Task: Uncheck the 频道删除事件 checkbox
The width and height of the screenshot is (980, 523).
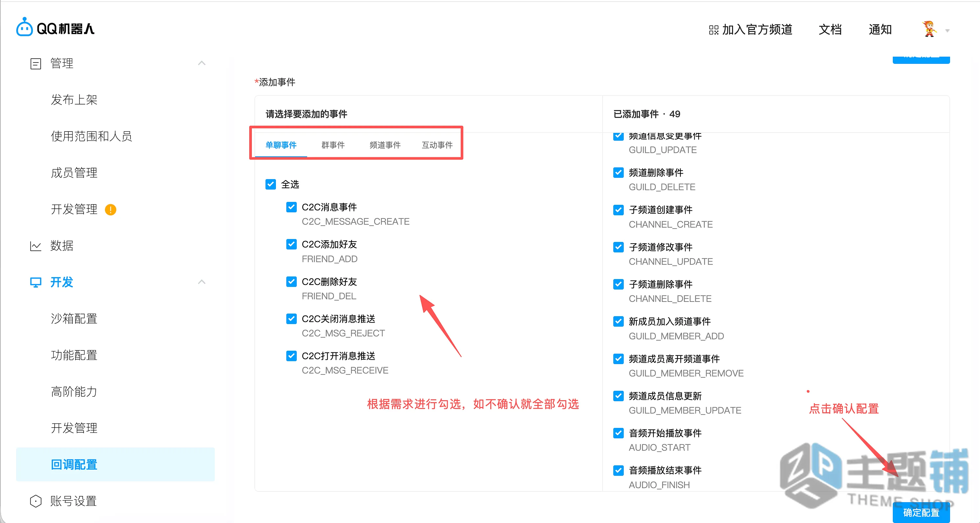Action: coord(619,172)
